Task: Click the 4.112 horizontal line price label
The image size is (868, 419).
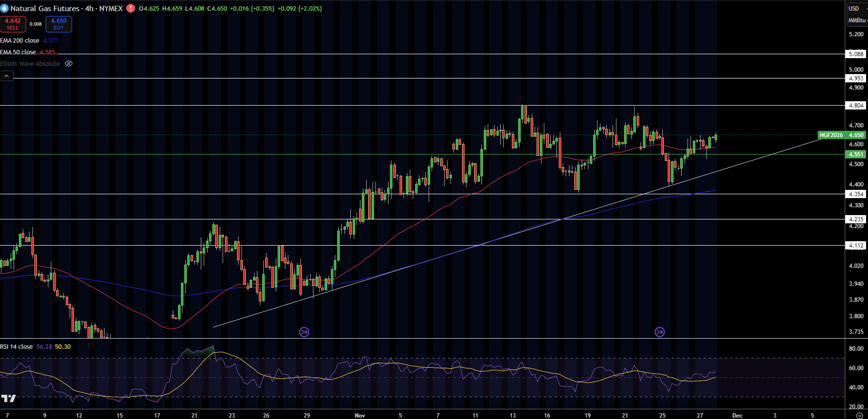Action: click(x=856, y=245)
